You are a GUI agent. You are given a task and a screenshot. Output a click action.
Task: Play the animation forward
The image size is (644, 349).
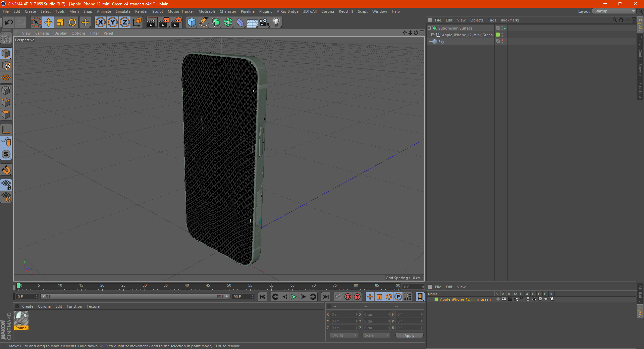tap(294, 297)
